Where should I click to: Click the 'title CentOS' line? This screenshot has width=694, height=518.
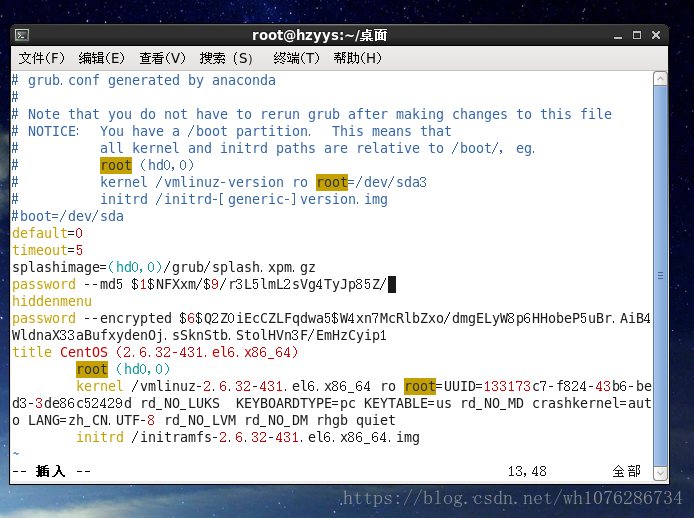coord(155,352)
